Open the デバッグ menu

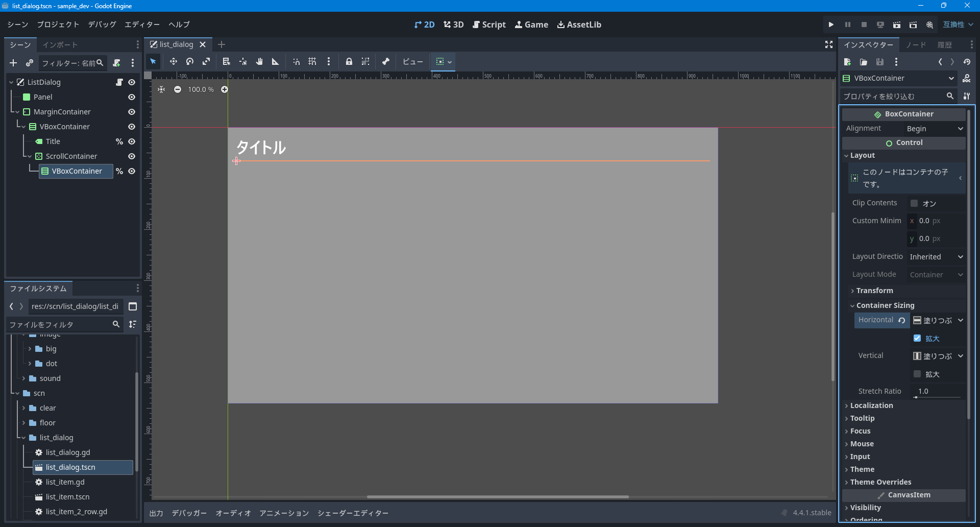pyautogui.click(x=102, y=25)
